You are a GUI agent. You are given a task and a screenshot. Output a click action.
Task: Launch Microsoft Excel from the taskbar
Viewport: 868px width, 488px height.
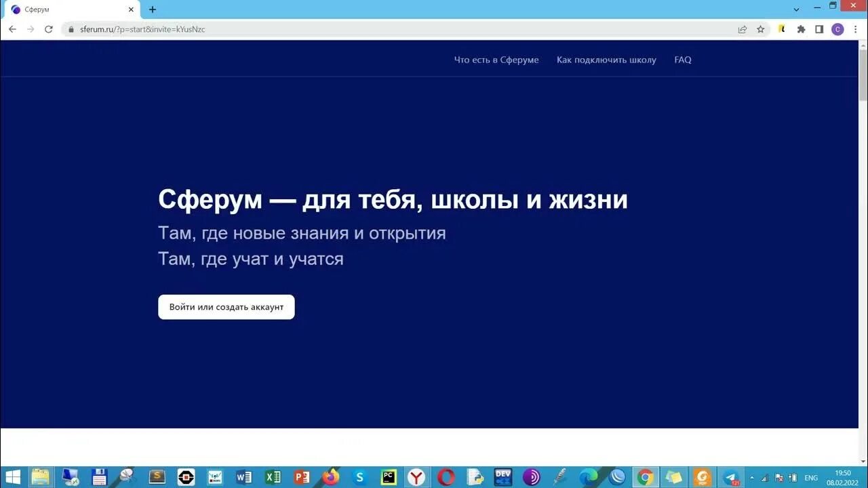(272, 478)
